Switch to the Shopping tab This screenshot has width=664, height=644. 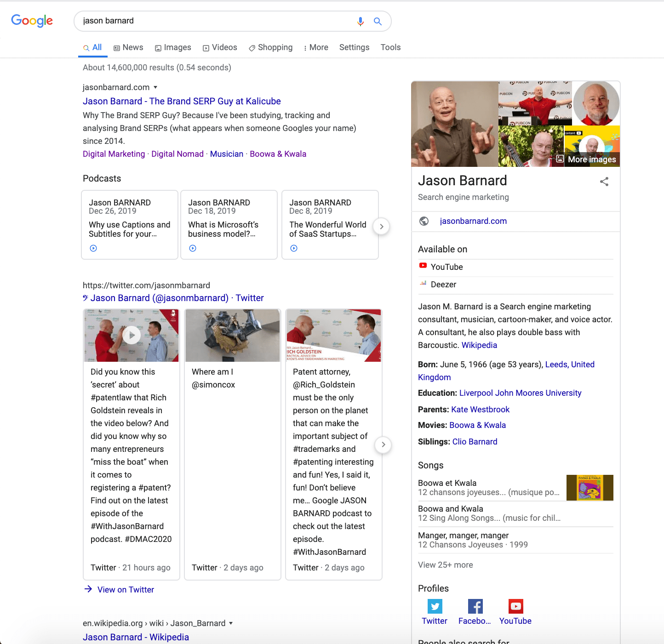coord(270,47)
